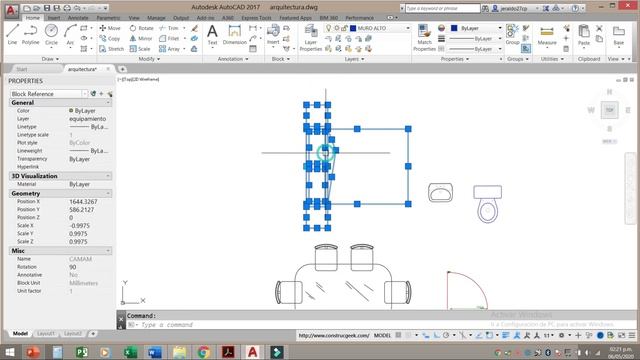Click Quick Select icon in Properties palette
Image resolution: width=640 pixels, height=360 pixels.
[x=109, y=94]
